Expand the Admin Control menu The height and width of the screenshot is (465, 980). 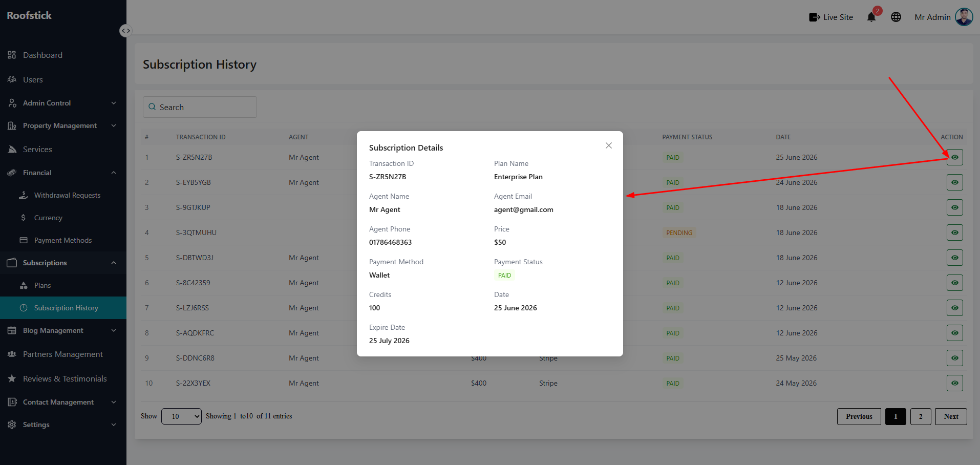[63, 103]
